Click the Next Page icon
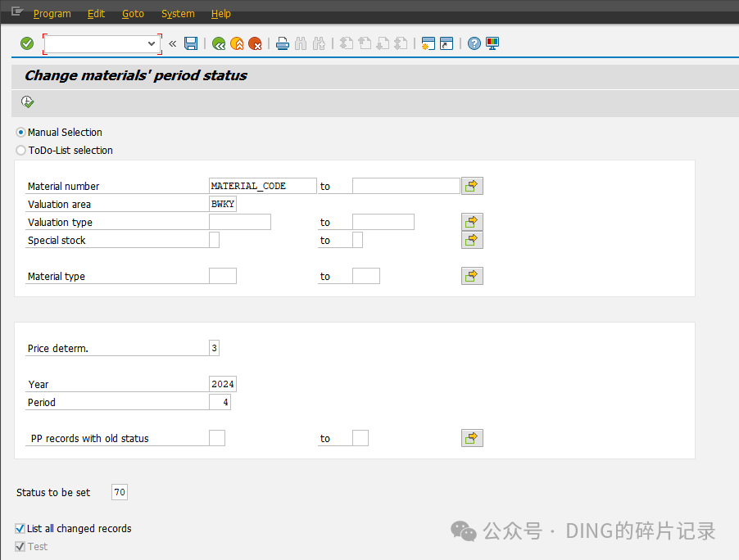The image size is (739, 560). [383, 44]
